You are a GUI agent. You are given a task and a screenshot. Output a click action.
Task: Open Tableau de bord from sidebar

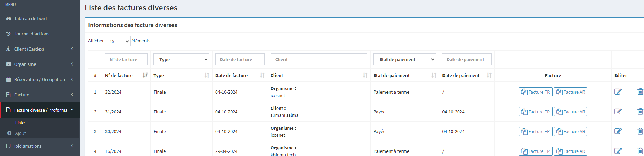(x=30, y=18)
